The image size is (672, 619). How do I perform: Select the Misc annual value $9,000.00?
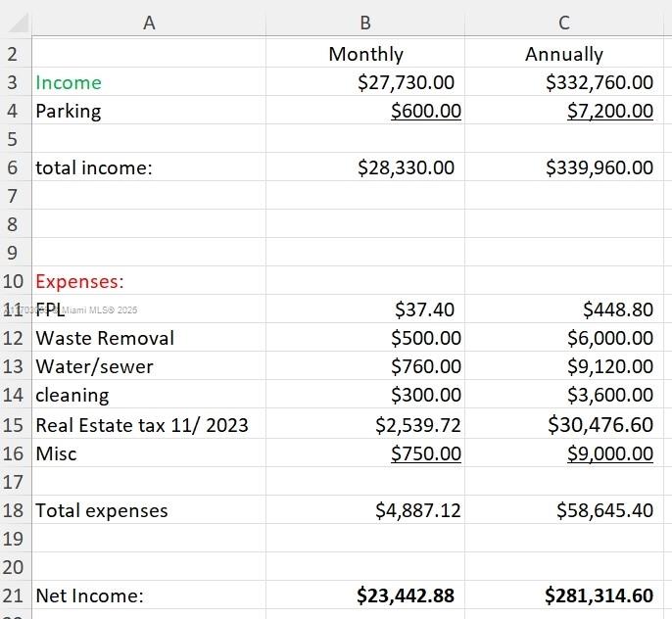(609, 453)
